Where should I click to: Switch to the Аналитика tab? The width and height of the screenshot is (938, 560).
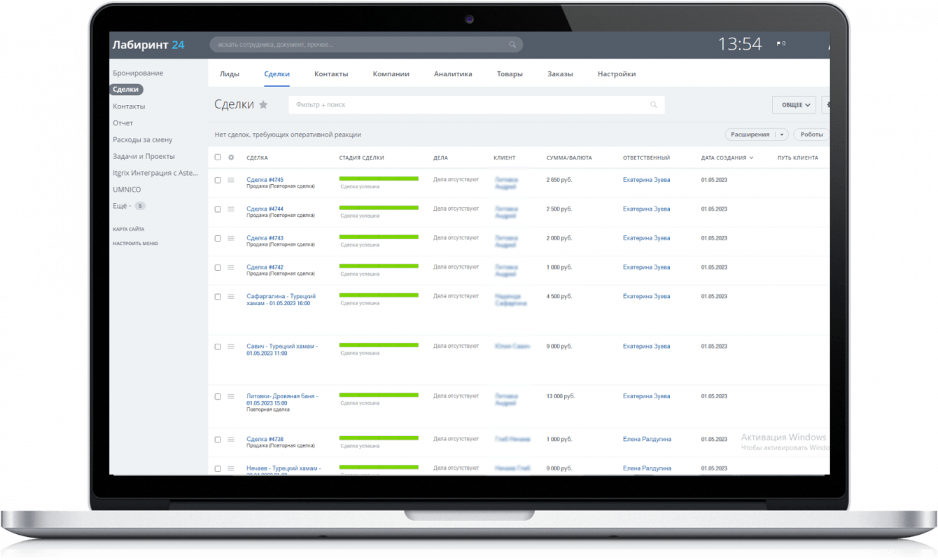pyautogui.click(x=453, y=73)
